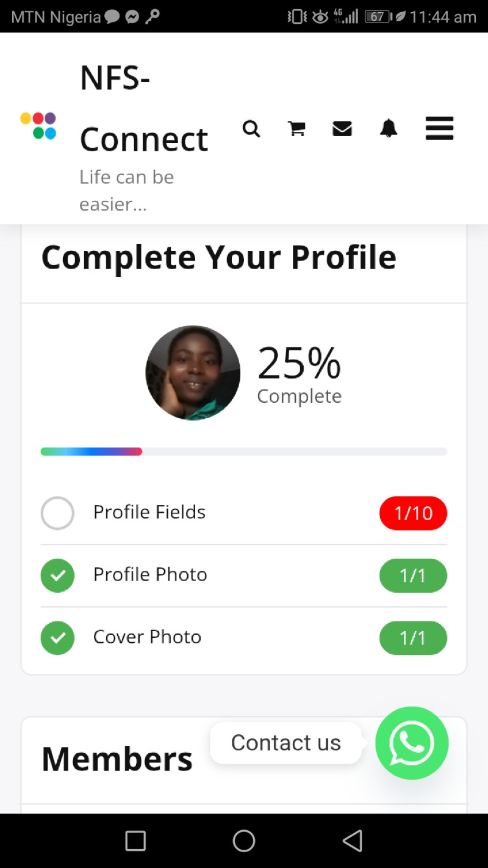Expand the hamburger menu
Screen dimensions: 488x868
[439, 129]
